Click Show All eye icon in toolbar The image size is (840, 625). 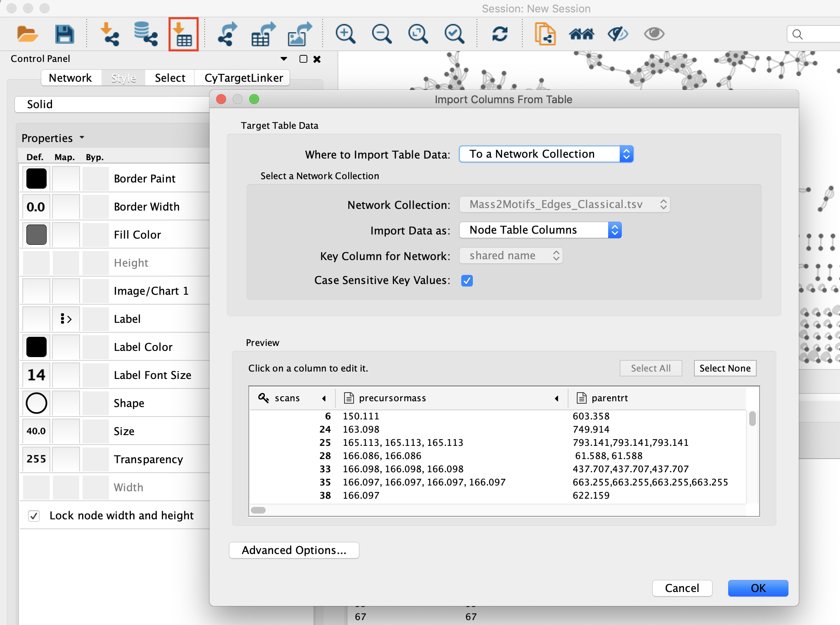pos(654,34)
